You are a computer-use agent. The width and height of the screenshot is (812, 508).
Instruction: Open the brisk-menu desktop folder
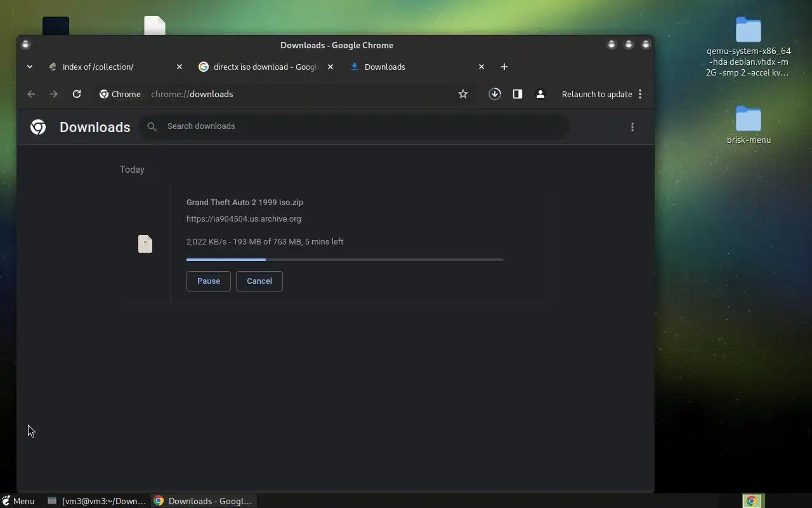point(749,125)
